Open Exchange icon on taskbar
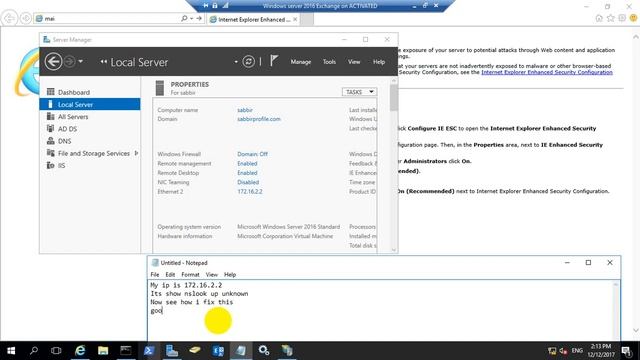The height and width of the screenshot is (360, 640). [218, 351]
